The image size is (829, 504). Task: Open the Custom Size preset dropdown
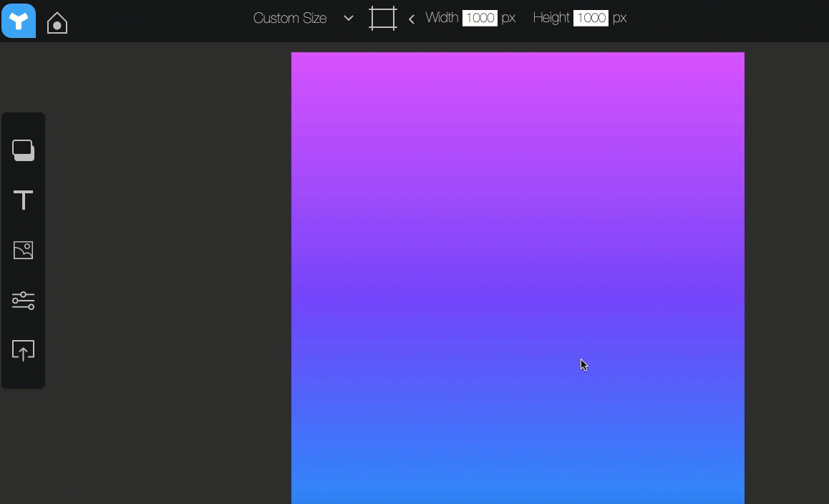290,19
